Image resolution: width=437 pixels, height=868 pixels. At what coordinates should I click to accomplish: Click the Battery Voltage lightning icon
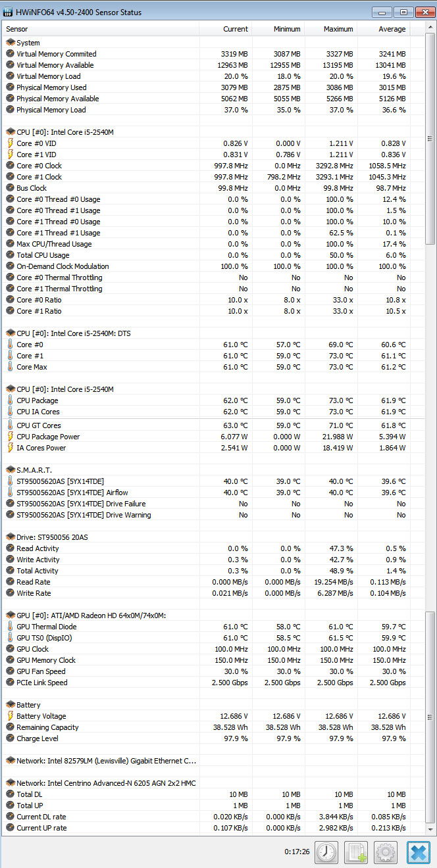coord(10,716)
